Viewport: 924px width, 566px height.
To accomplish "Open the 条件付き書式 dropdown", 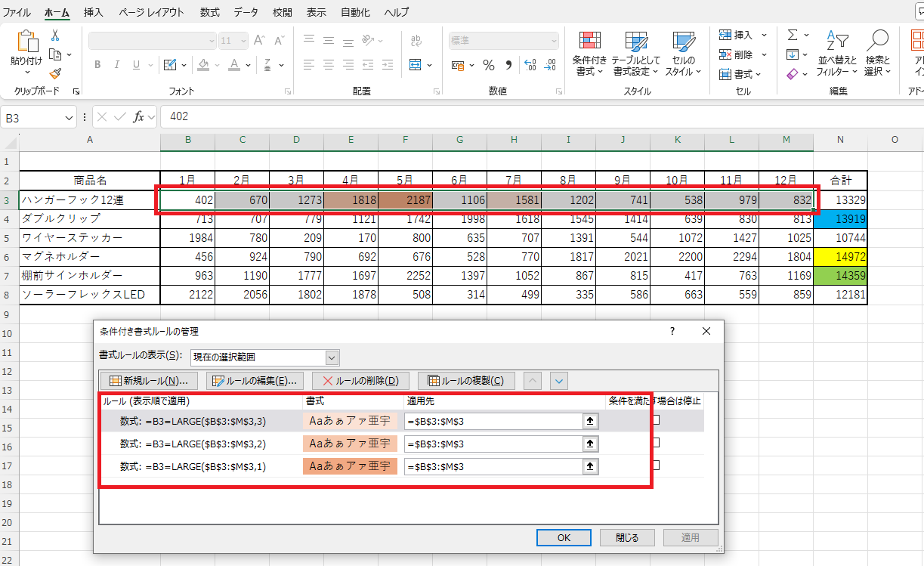I will click(x=589, y=54).
